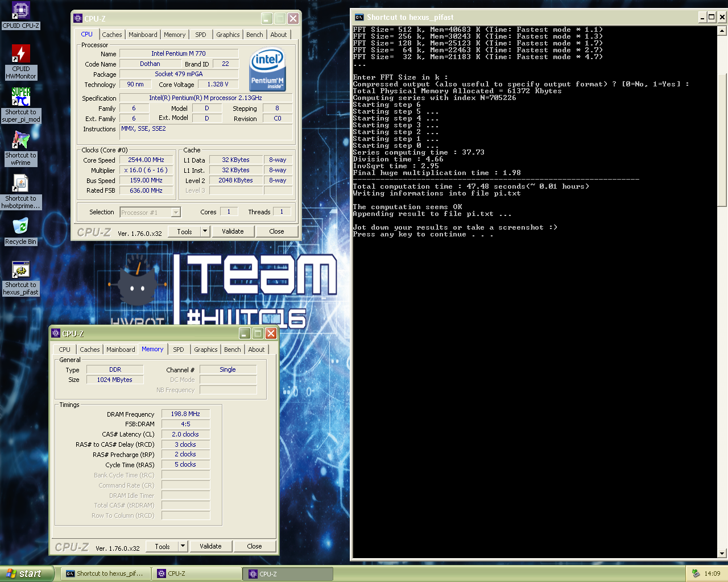Open Caches tab in upper CPU-Z window
The image size is (728, 582).
tap(112, 35)
